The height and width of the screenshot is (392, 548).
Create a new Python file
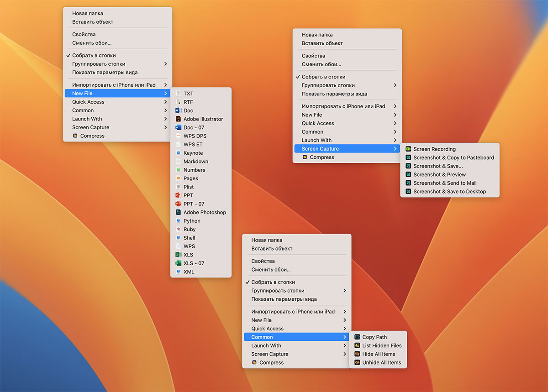pos(192,221)
